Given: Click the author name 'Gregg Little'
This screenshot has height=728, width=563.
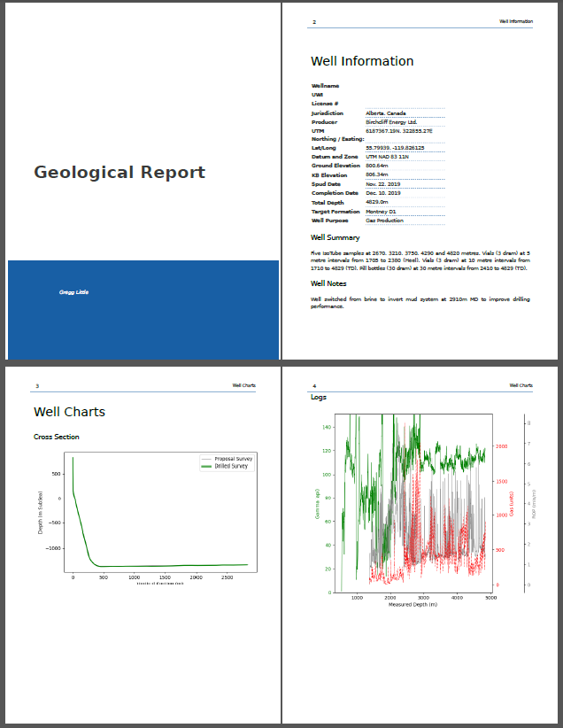Looking at the screenshot, I should (x=73, y=292).
